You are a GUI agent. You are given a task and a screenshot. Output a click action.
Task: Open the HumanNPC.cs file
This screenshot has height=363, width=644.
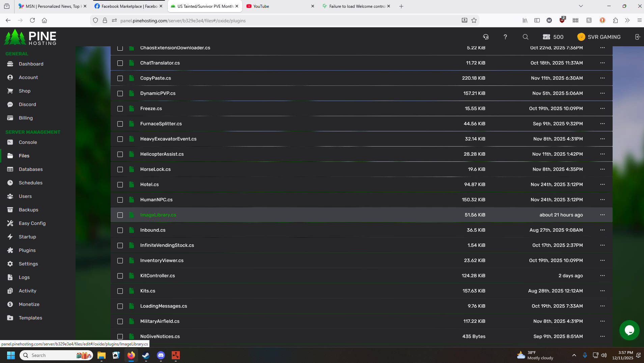coord(156,200)
